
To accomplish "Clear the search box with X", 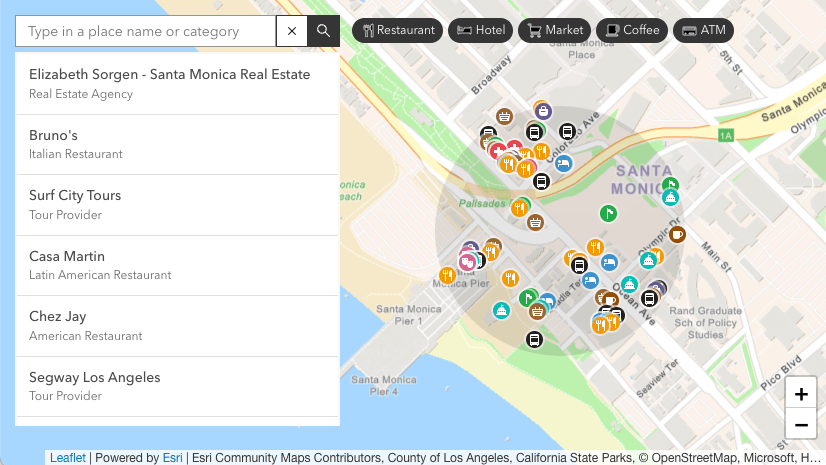I will (292, 31).
